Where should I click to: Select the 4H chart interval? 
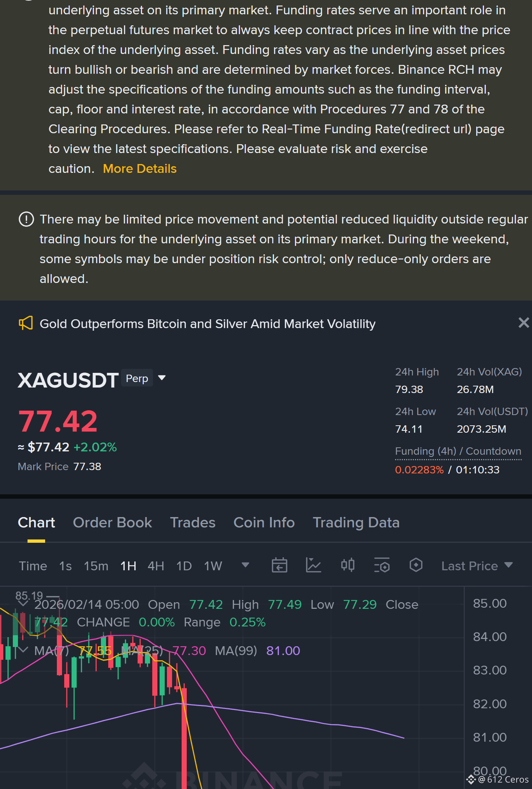tap(156, 566)
